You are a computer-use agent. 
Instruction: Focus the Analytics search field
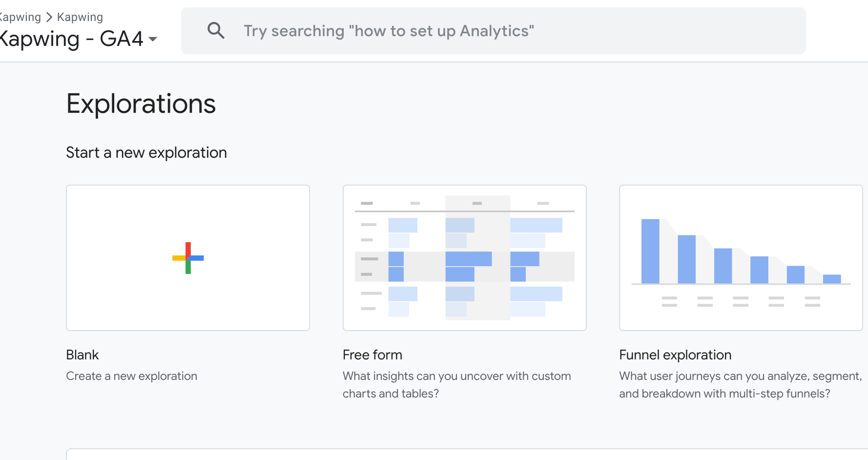click(x=493, y=31)
